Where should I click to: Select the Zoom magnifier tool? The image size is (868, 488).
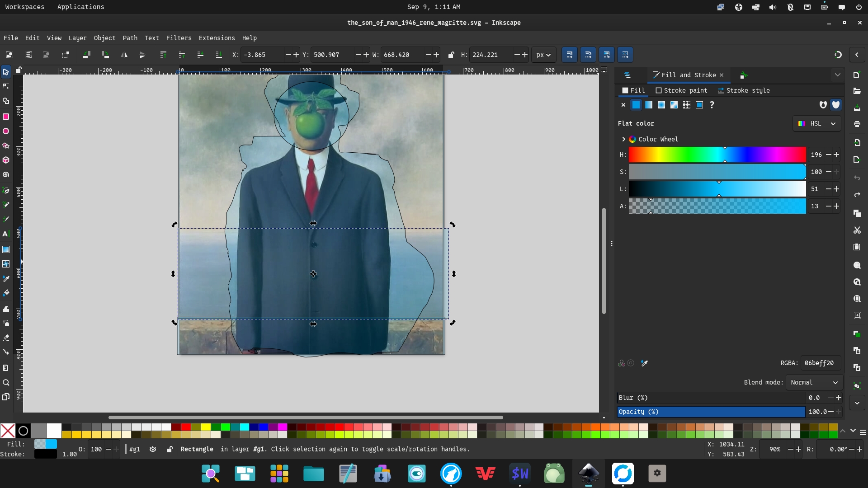click(6, 383)
